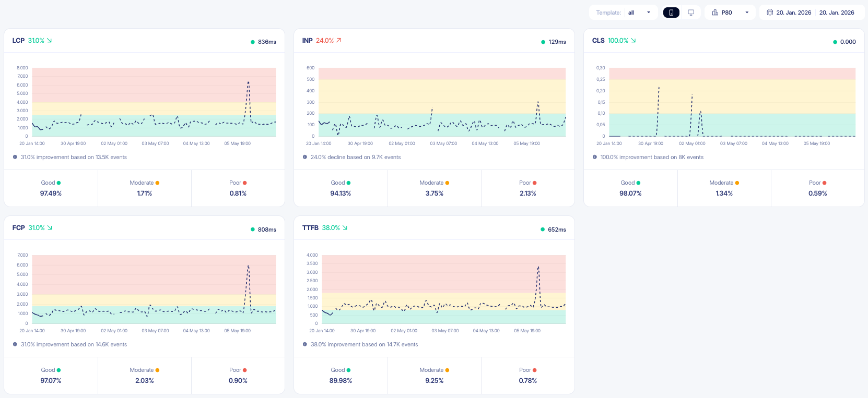The width and height of the screenshot is (868, 398).
Task: Click the calendar icon in the date range
Action: 770,13
